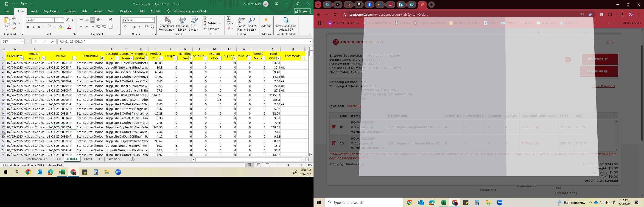This screenshot has height=207, width=644.
Task: Open the File menu in Excel
Action: 7,11
